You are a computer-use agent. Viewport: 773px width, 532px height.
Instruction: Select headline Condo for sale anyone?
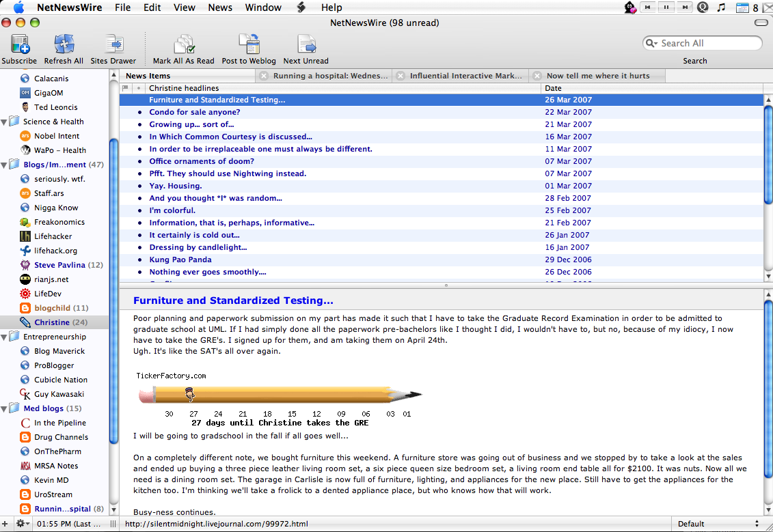point(195,112)
